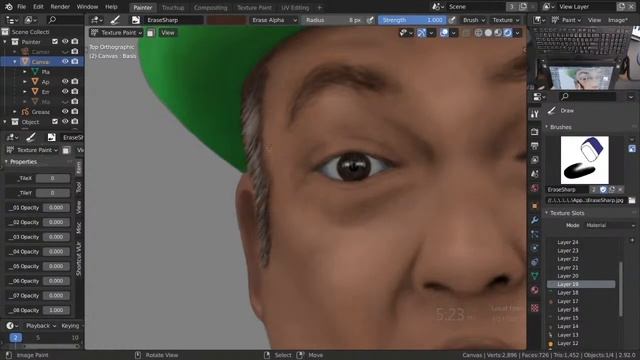This screenshot has height=360, width=640.
Task: Select wireframe viewport shading
Action: (478, 33)
